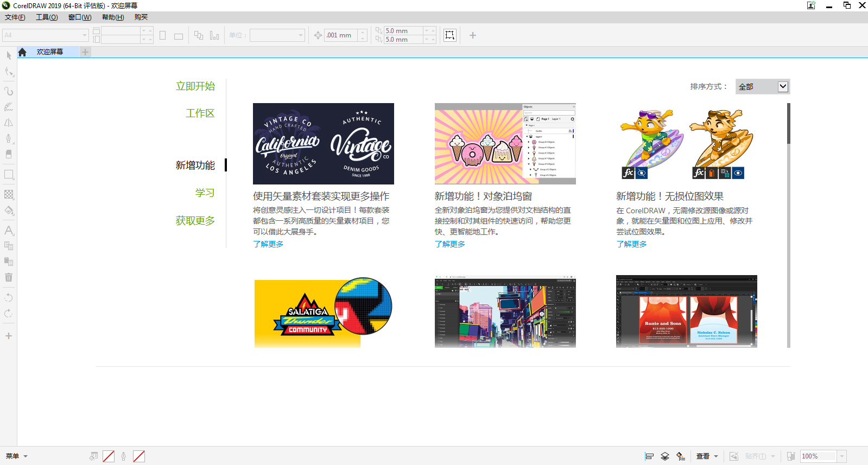Click portrait orientation icon in property bar

tap(163, 35)
